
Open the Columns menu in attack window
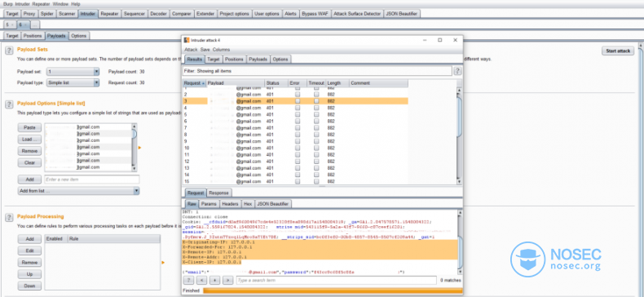pos(222,50)
